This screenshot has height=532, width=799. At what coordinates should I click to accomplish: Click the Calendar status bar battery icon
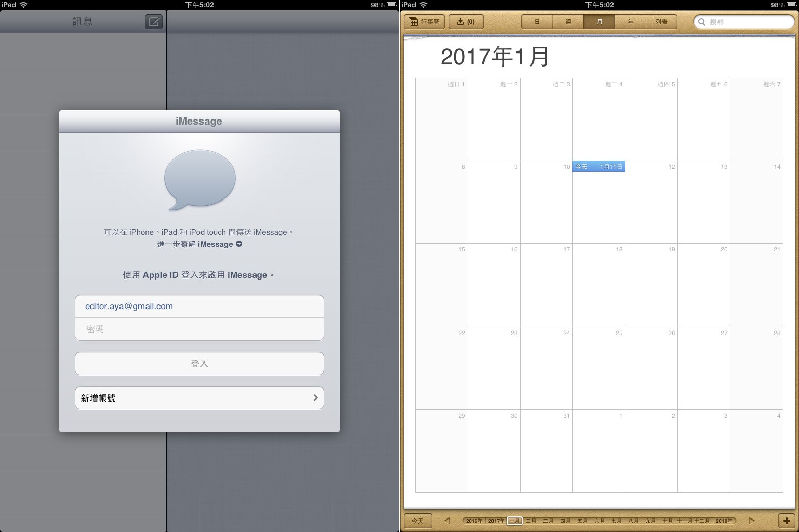[791, 5]
